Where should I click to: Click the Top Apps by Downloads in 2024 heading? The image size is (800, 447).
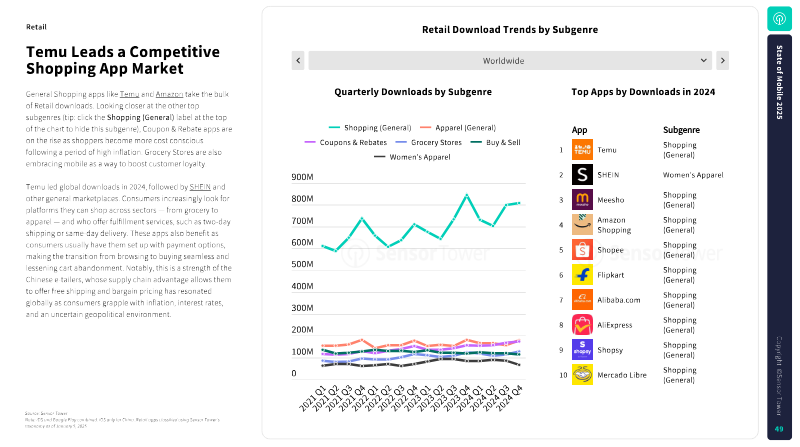(x=643, y=92)
